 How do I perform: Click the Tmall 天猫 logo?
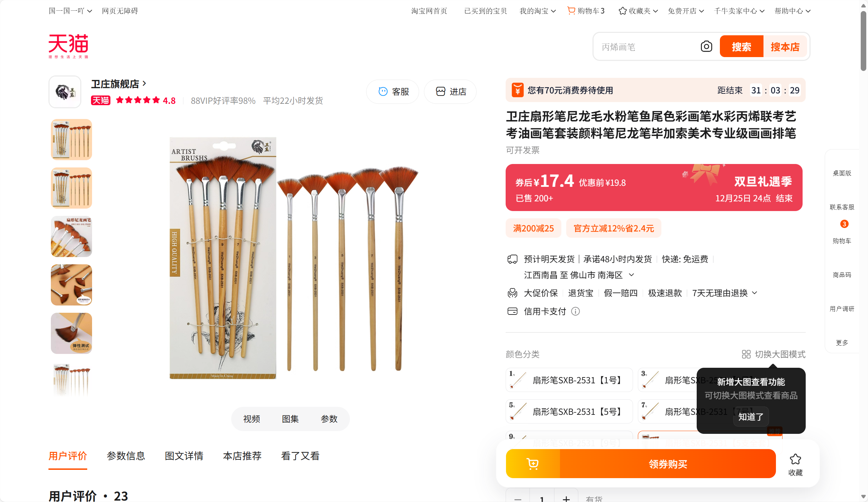coord(69,46)
